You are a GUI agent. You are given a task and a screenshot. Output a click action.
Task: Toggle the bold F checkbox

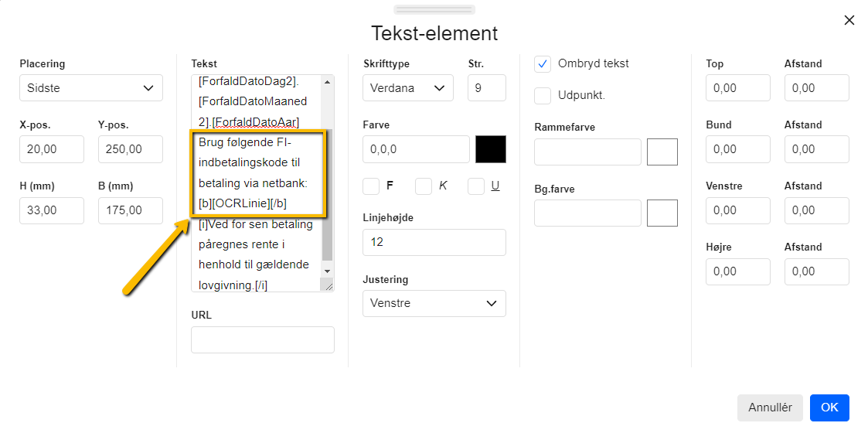coord(371,186)
